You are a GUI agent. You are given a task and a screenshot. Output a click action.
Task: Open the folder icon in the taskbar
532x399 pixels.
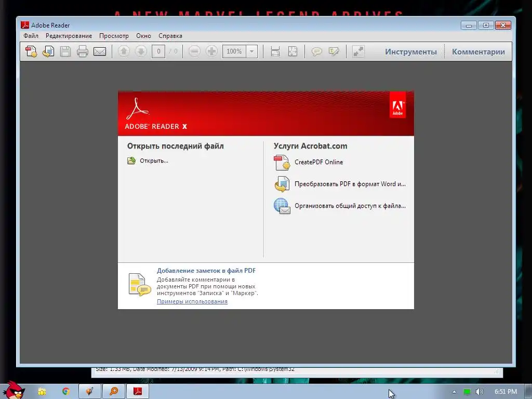[x=42, y=392]
